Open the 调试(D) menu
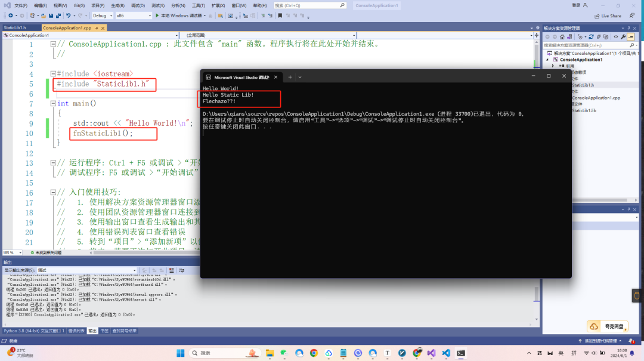 click(138, 6)
